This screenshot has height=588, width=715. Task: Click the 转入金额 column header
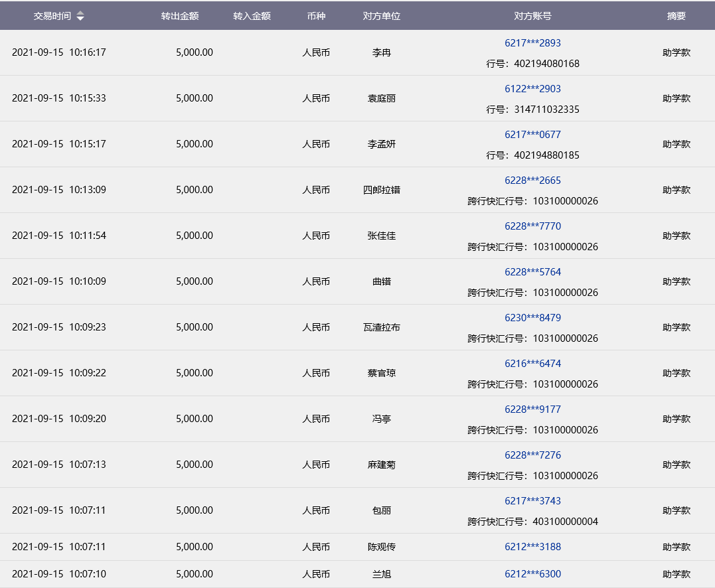click(x=252, y=16)
